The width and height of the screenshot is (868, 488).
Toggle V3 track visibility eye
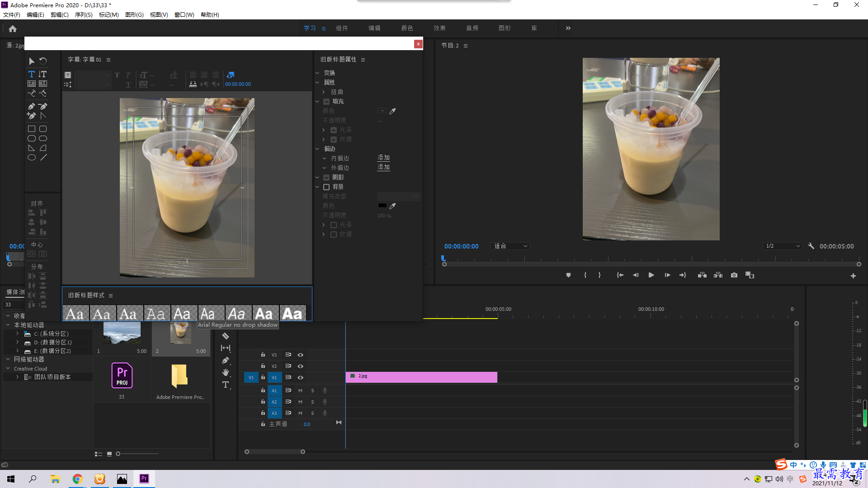pyautogui.click(x=300, y=355)
